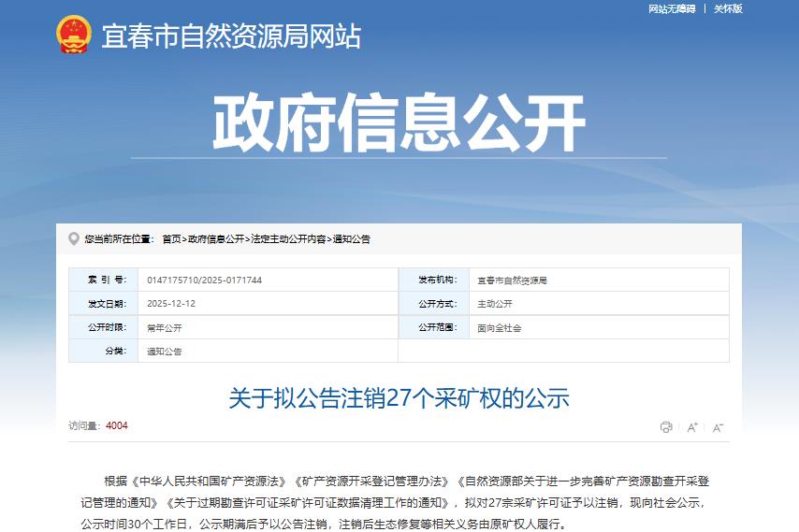
Task: Click the article title about 27个采矿权
Action: click(x=399, y=398)
